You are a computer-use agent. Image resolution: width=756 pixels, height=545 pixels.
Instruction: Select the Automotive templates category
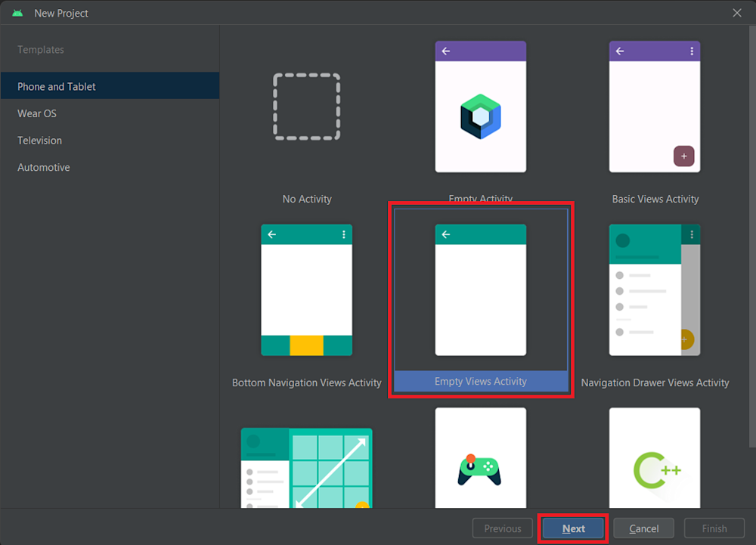tap(44, 167)
